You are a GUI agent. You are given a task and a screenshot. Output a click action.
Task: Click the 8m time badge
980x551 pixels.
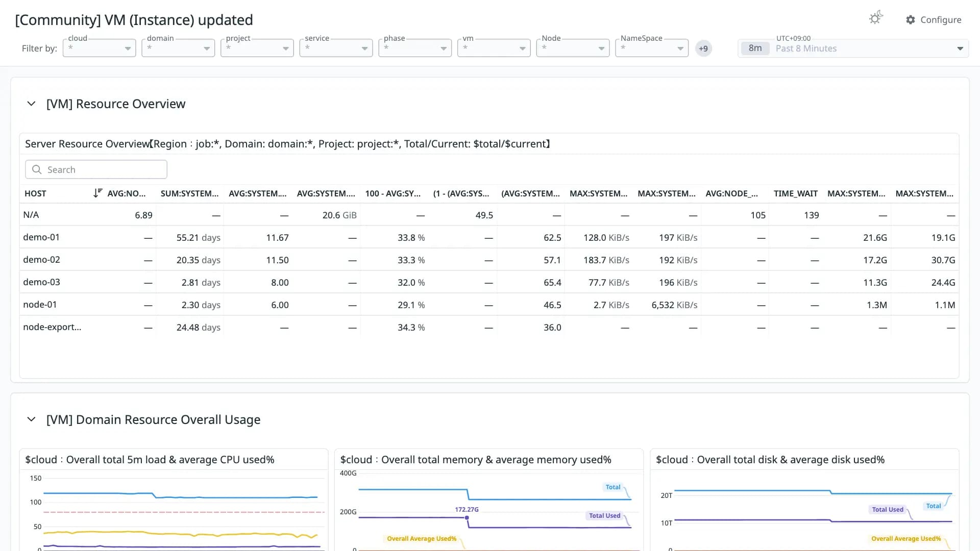[x=755, y=48]
